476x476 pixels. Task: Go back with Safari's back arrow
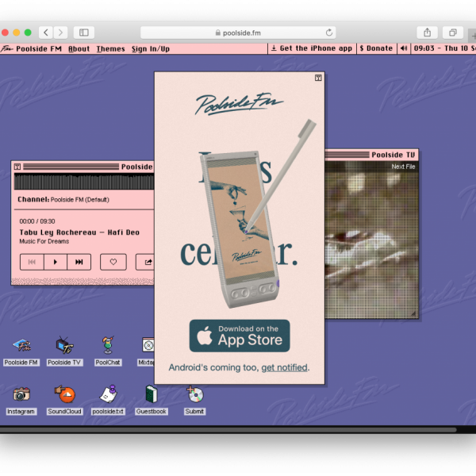46,33
